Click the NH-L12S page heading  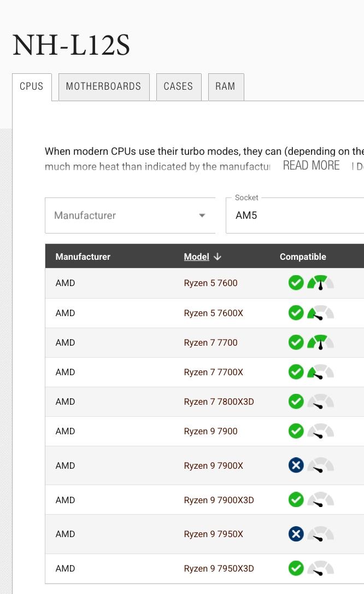(x=71, y=45)
